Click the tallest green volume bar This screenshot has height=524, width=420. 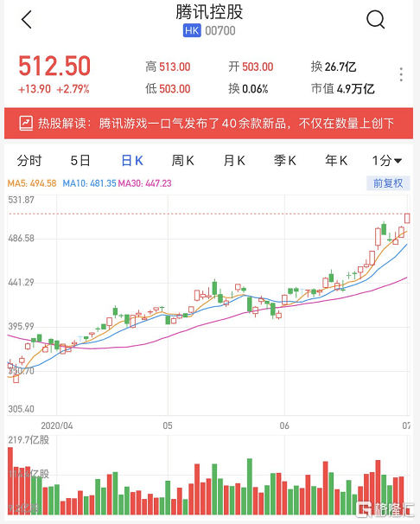click(x=250, y=487)
